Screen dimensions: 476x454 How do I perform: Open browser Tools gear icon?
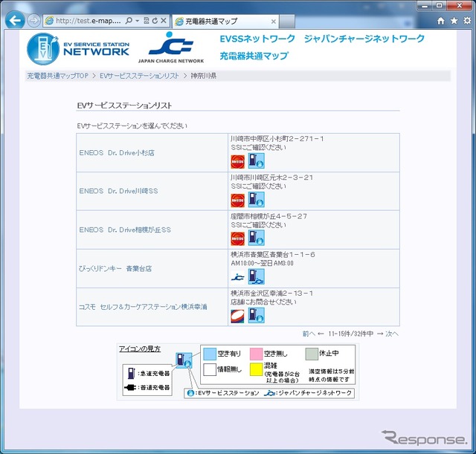467,21
